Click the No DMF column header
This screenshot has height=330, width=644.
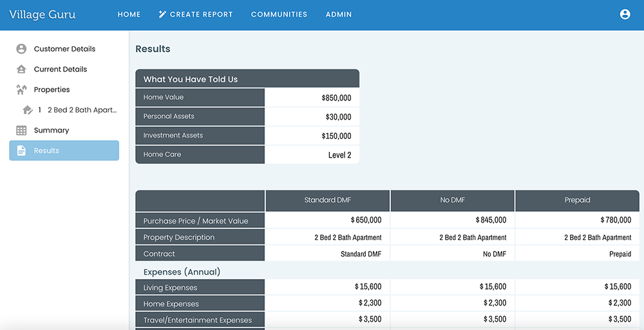tap(452, 200)
